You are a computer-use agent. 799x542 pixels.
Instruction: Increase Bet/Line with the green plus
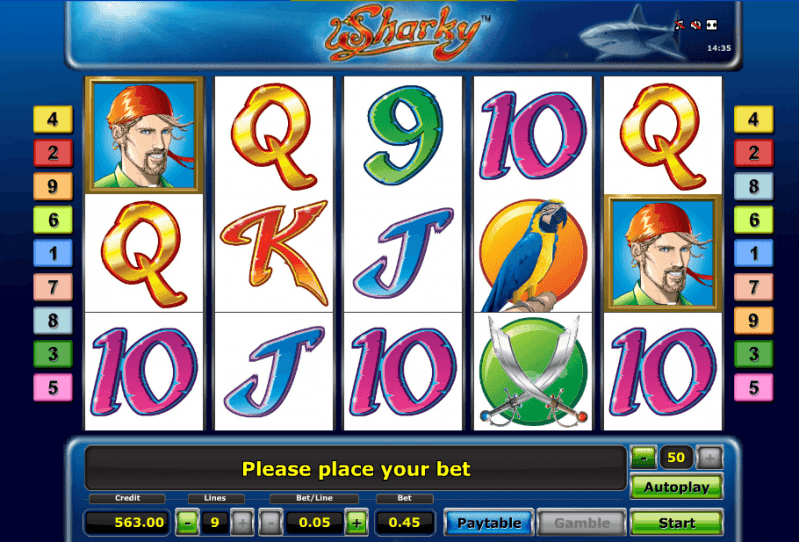[x=357, y=522]
